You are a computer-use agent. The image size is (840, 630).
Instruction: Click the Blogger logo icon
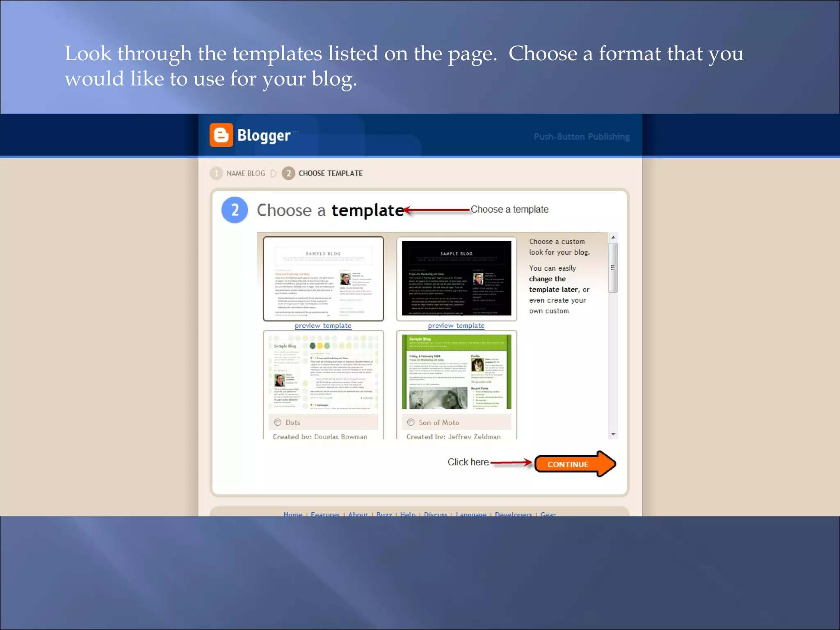[221, 135]
